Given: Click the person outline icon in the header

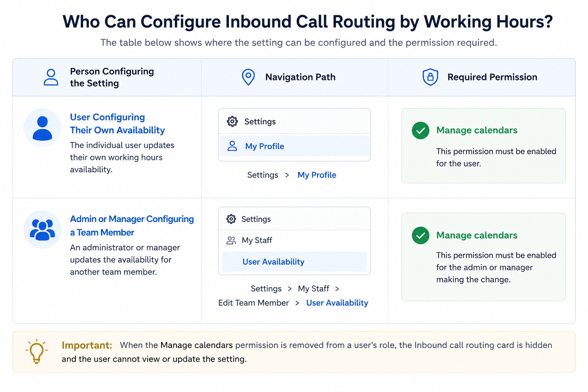Looking at the screenshot, I should coord(51,77).
